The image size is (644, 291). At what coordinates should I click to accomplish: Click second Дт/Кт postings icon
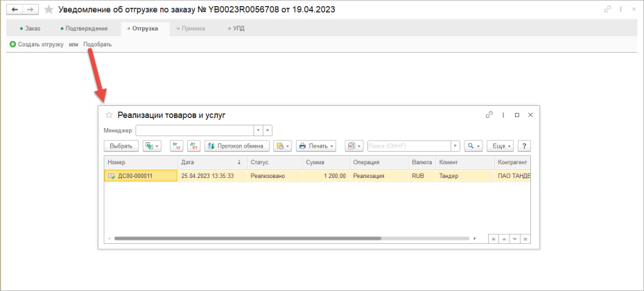click(194, 145)
